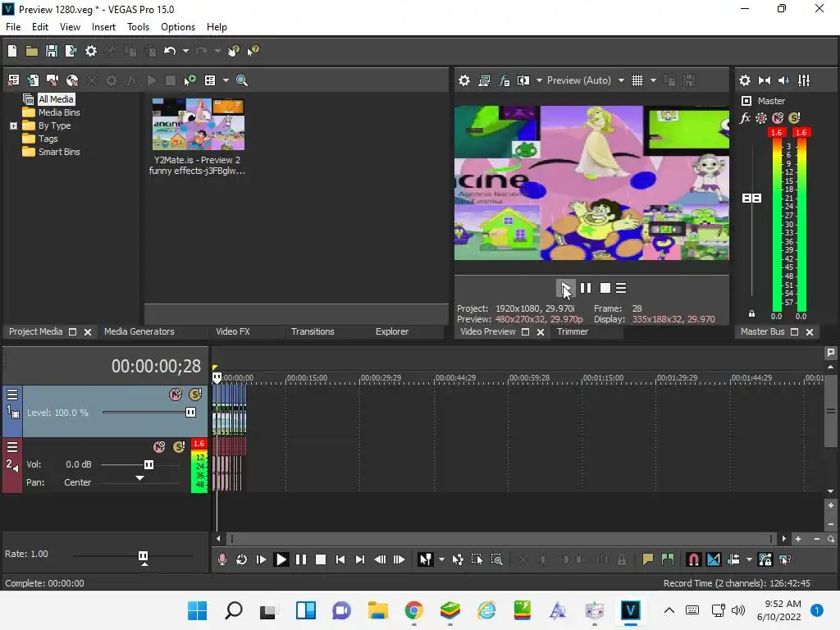
Task: Click Play From Start in transport bar
Action: pyautogui.click(x=261, y=559)
